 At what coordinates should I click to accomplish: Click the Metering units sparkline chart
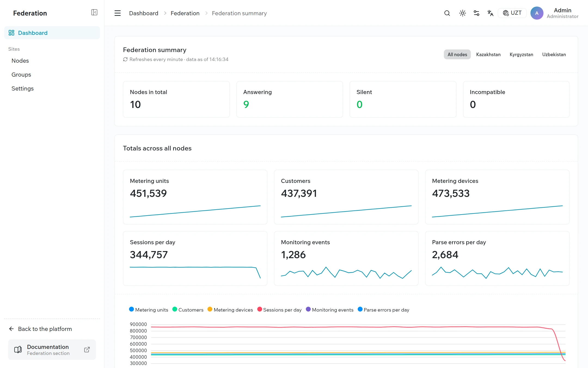[x=195, y=211]
